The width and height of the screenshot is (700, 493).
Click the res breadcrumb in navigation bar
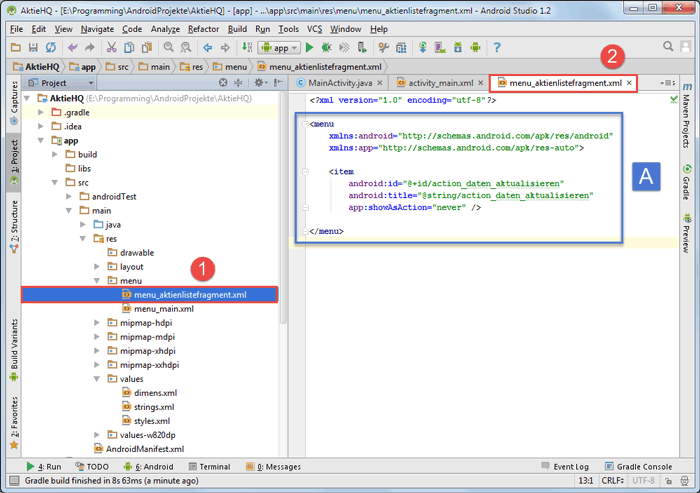pyautogui.click(x=192, y=67)
